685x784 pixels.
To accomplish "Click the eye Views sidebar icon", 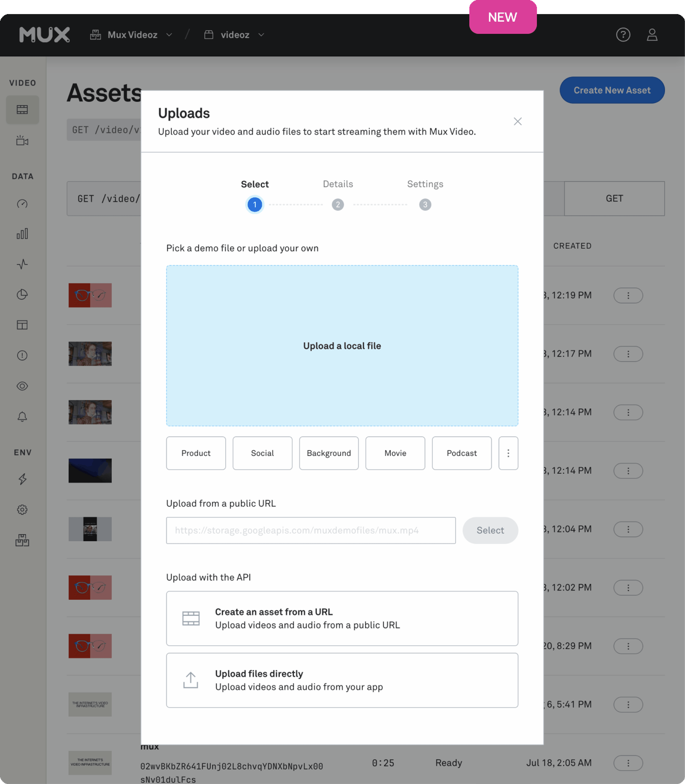I will point(22,386).
